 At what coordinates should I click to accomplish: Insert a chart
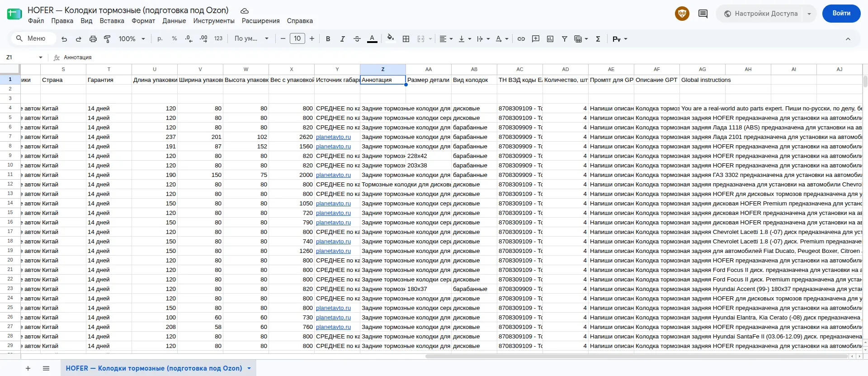click(x=550, y=39)
